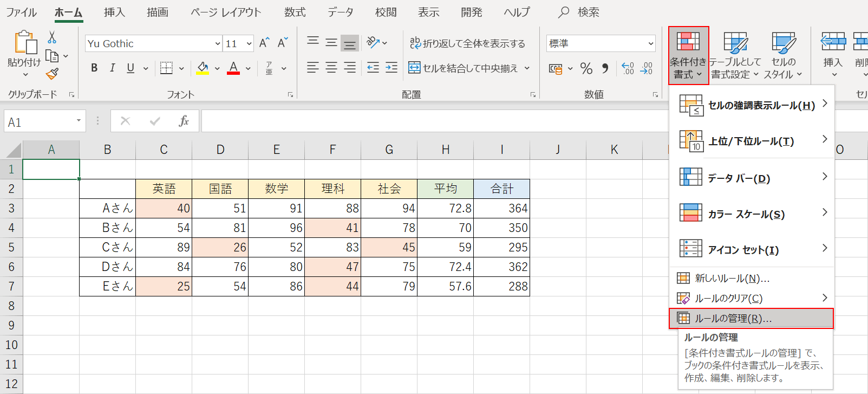The width and height of the screenshot is (868, 394).
Task: Open Cell Styles (セルのスタイル)
Action: [784, 55]
